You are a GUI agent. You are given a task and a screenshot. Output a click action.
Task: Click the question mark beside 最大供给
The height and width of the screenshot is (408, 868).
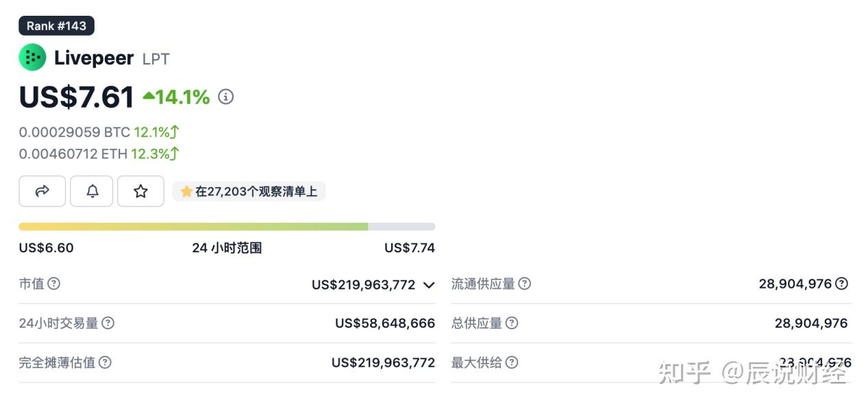(x=511, y=362)
